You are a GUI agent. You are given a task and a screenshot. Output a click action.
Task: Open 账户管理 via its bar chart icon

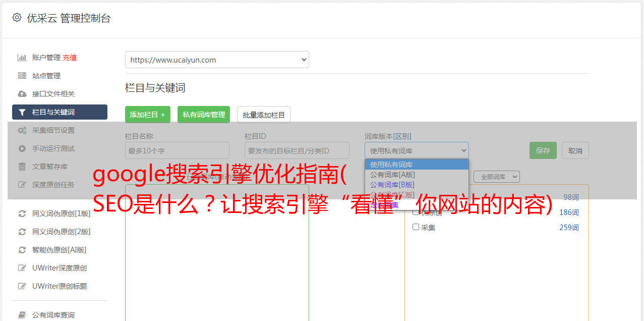coord(22,58)
